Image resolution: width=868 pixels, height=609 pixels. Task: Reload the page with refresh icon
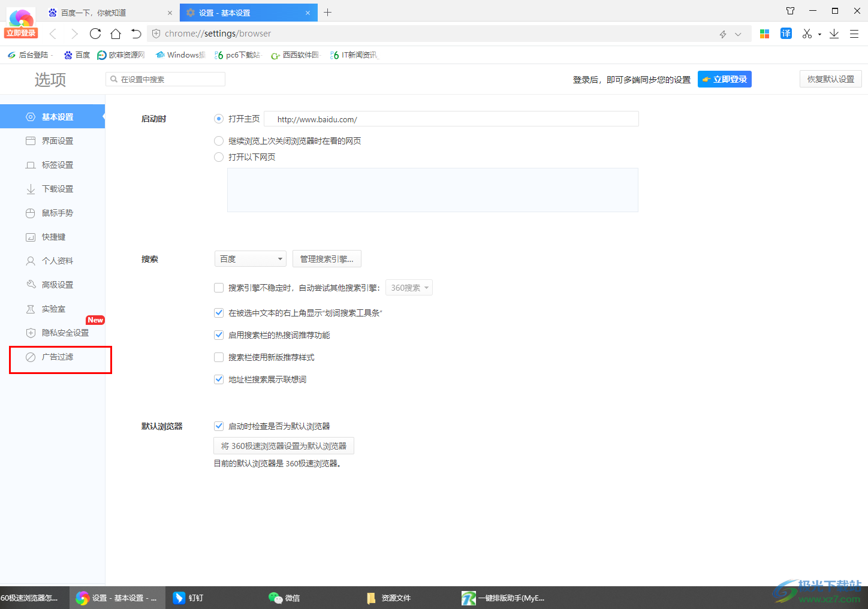point(95,34)
